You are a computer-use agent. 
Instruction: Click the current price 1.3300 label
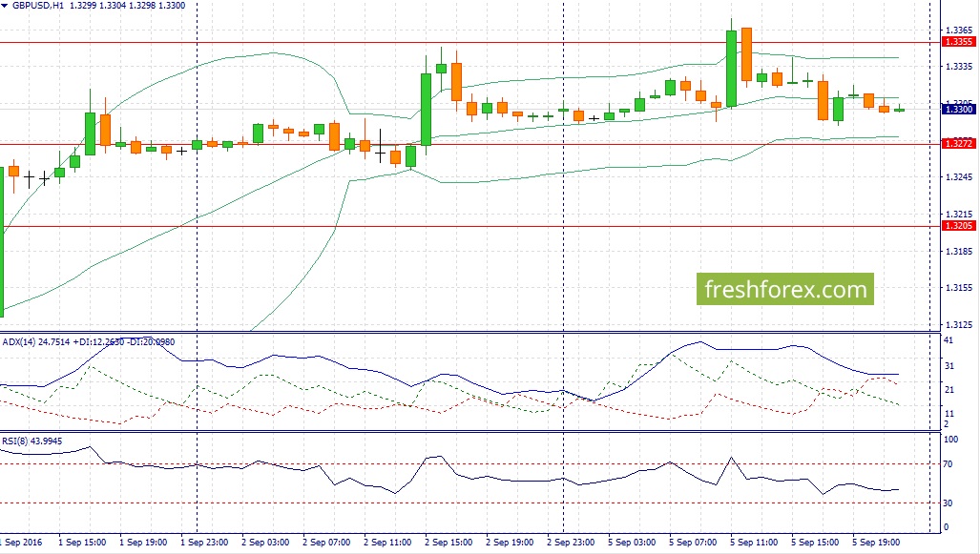(x=958, y=110)
